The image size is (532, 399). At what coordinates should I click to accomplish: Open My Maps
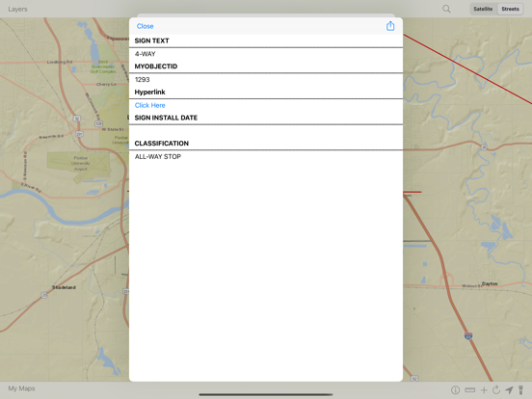(x=22, y=388)
